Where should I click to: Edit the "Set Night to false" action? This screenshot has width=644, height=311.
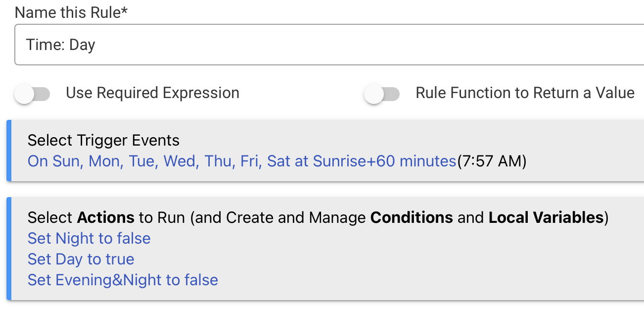(x=89, y=239)
